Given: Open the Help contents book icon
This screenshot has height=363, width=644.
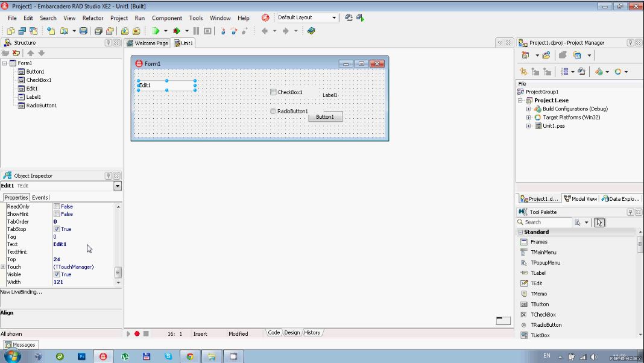Looking at the screenshot, I should (311, 31).
